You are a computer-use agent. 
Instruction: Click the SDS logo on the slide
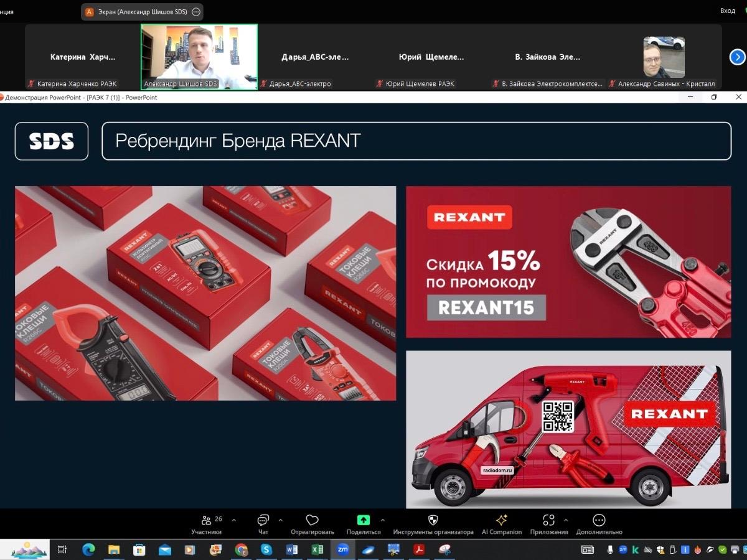coord(52,141)
